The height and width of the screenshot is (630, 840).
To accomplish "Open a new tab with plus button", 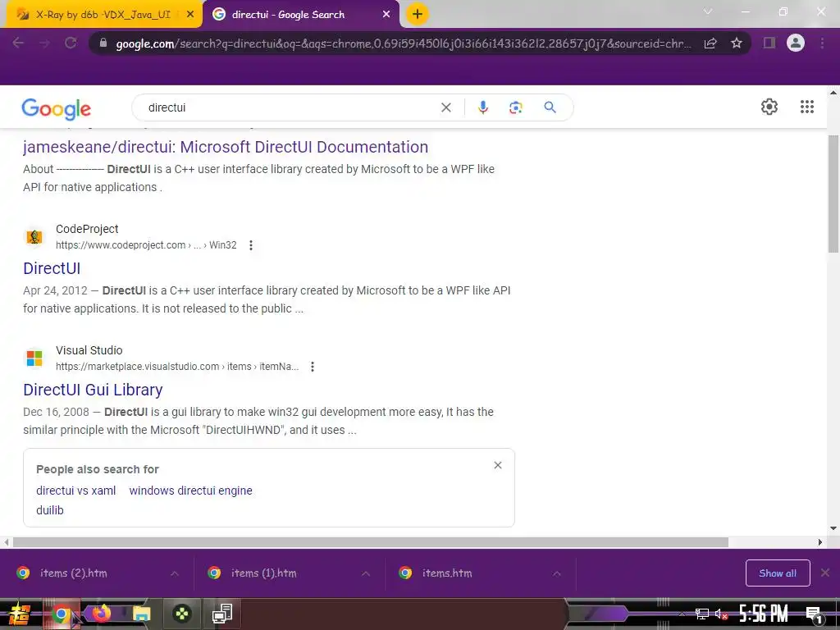I will [418, 14].
